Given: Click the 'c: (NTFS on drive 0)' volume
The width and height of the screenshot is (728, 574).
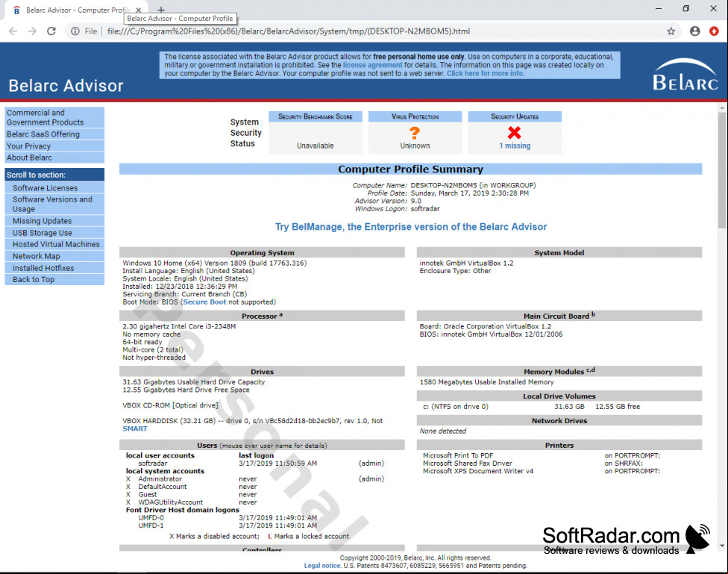Looking at the screenshot, I should pos(456,407).
